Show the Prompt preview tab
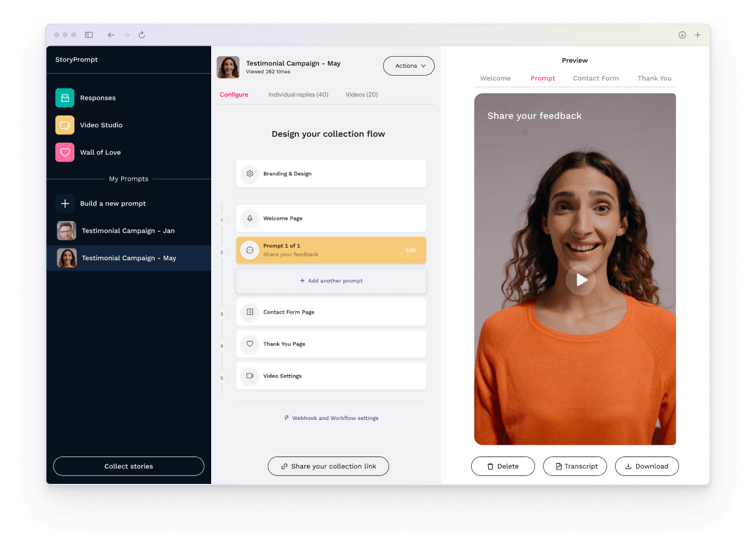756x553 pixels. (x=543, y=78)
